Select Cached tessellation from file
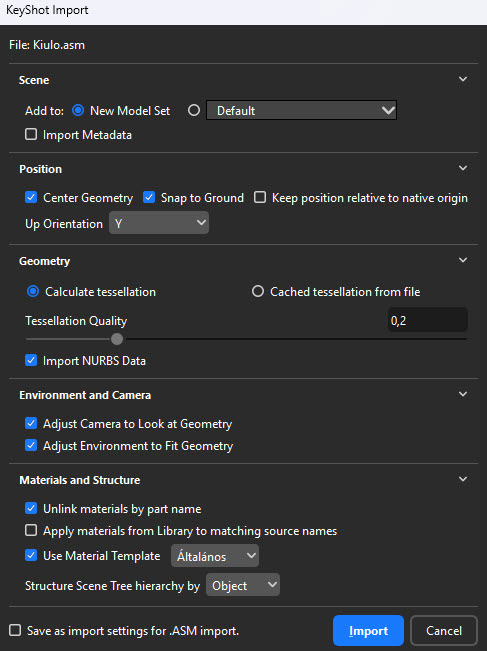Viewport: 487px width, 651px height. [258, 291]
